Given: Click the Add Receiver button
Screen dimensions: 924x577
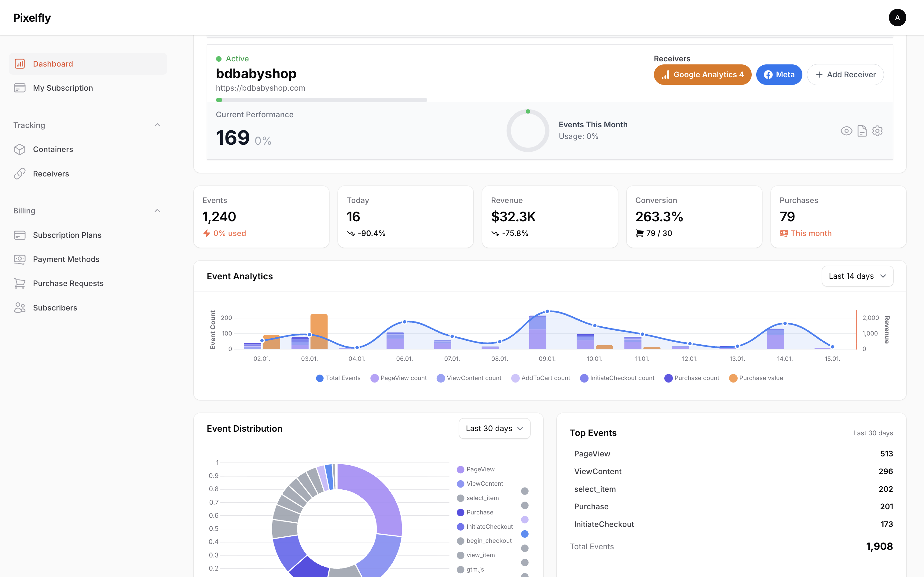Looking at the screenshot, I should (x=845, y=74).
